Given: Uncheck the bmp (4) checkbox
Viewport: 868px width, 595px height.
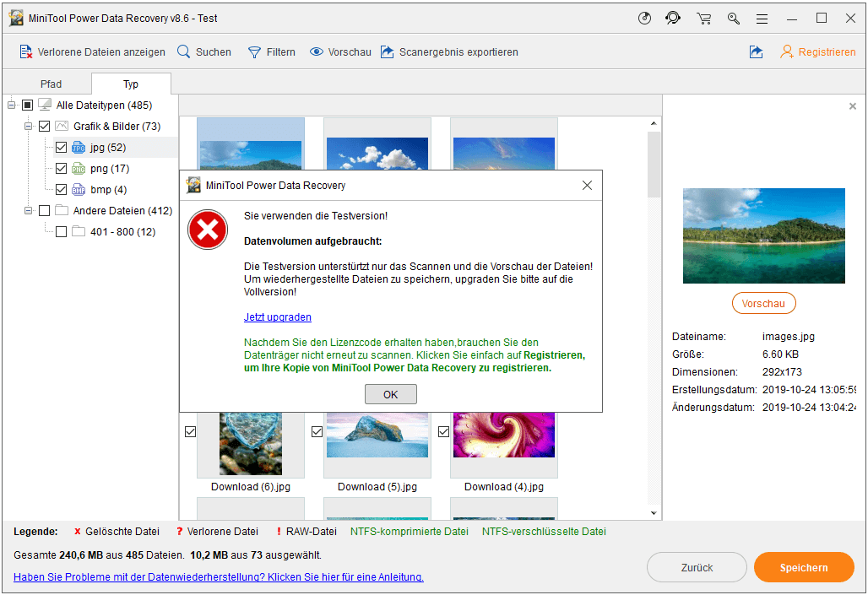Looking at the screenshot, I should point(62,189).
